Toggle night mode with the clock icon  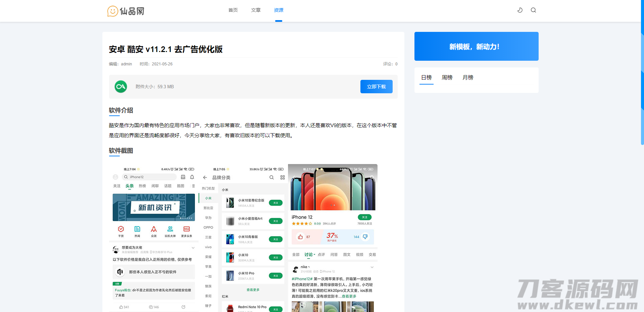[x=520, y=10]
